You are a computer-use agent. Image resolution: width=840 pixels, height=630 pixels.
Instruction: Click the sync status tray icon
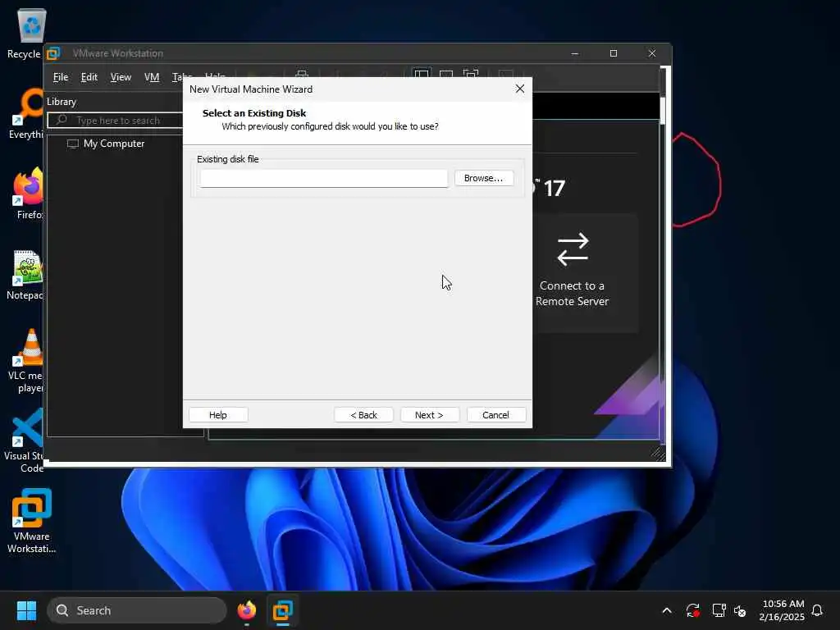coord(692,610)
